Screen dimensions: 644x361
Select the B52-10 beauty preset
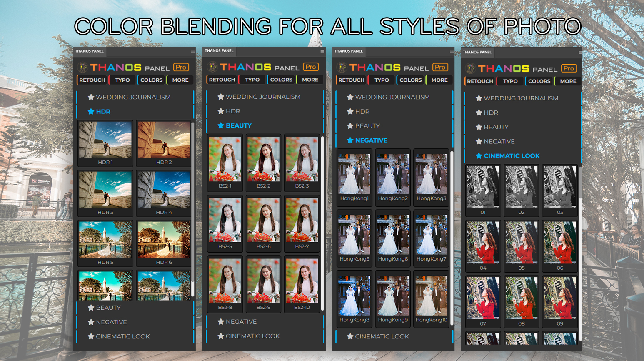[302, 284]
